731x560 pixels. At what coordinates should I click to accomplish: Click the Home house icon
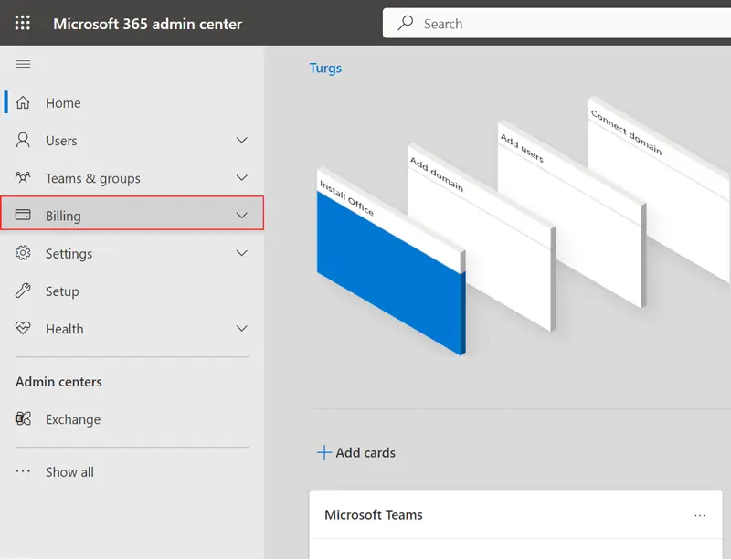tap(24, 103)
